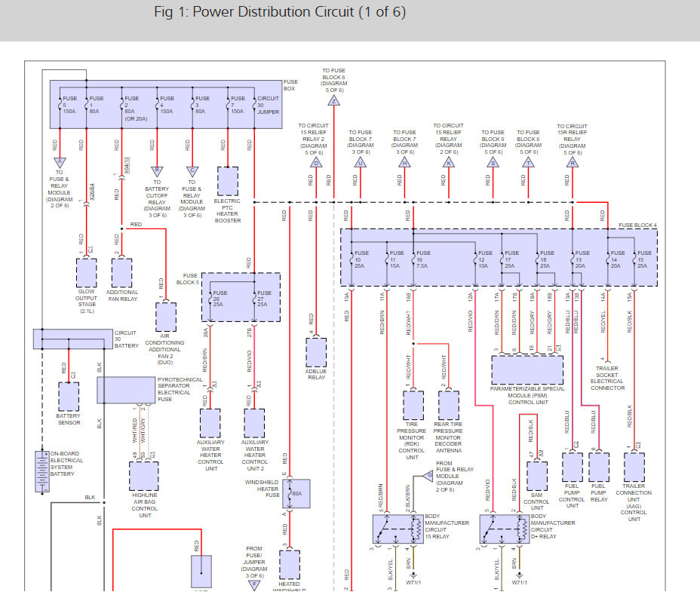
Task: Click the 'X64/13' connector label
Action: click(x=127, y=165)
